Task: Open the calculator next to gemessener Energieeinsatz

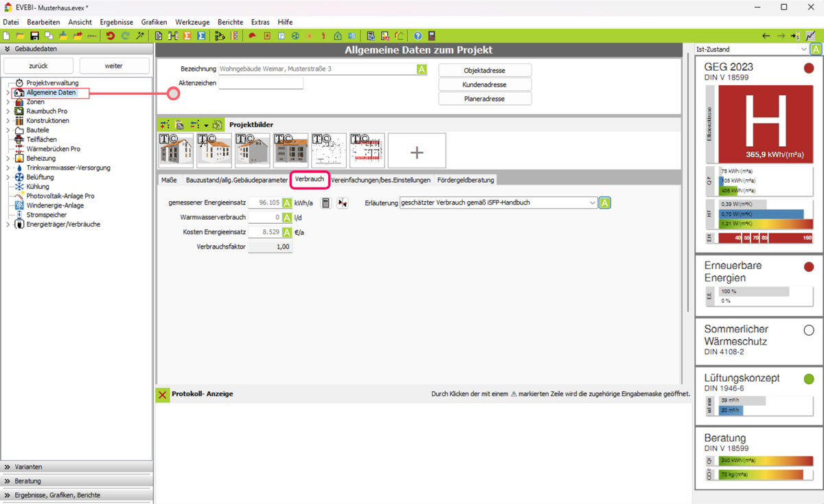Action: click(x=325, y=203)
